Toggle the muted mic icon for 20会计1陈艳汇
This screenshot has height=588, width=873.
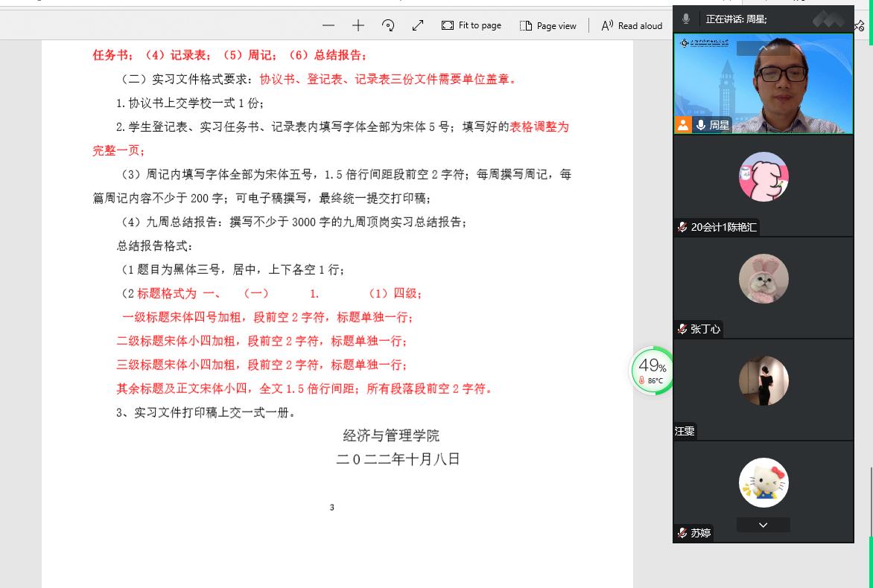682,227
